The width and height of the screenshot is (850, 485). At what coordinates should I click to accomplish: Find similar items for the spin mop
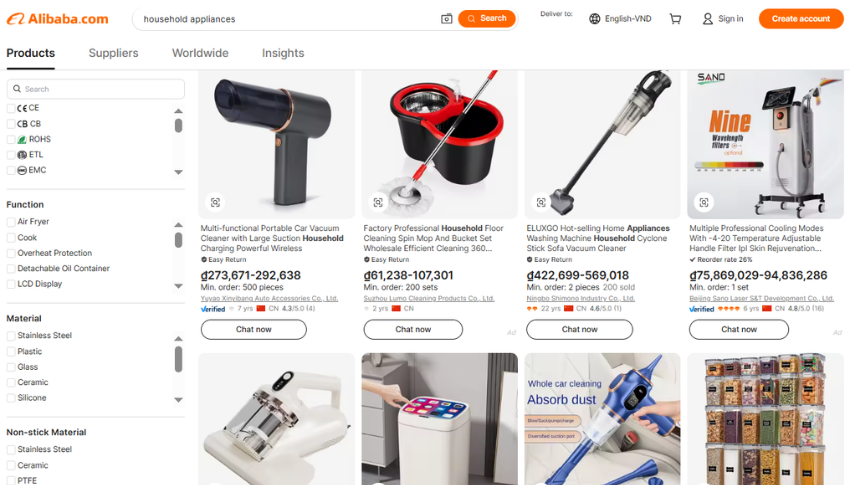click(378, 202)
